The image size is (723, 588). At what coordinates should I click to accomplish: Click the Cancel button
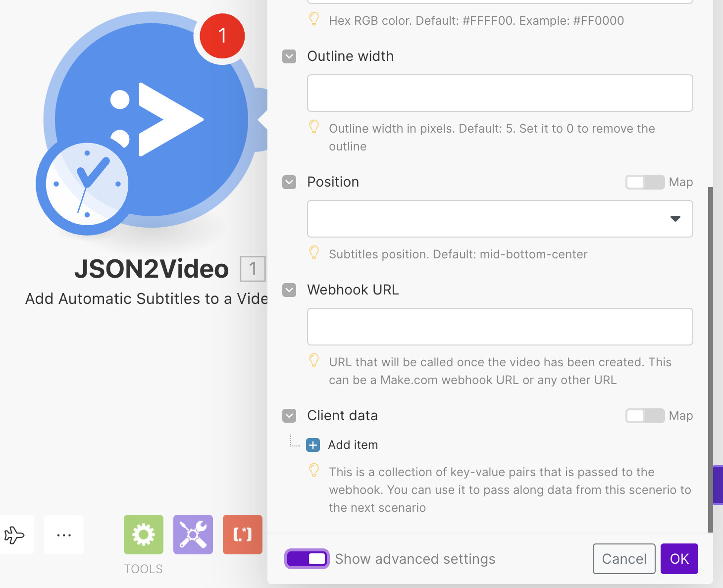click(x=624, y=559)
